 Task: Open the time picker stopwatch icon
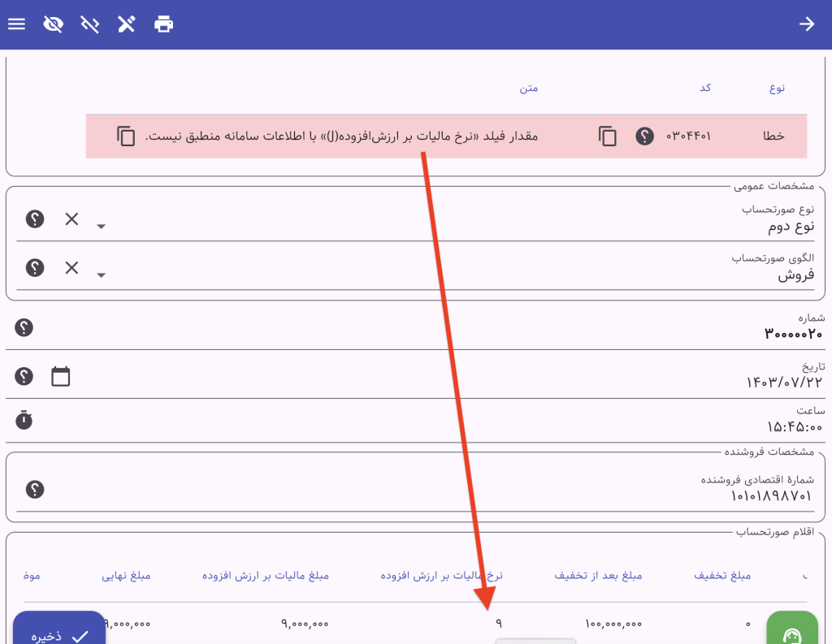(24, 420)
